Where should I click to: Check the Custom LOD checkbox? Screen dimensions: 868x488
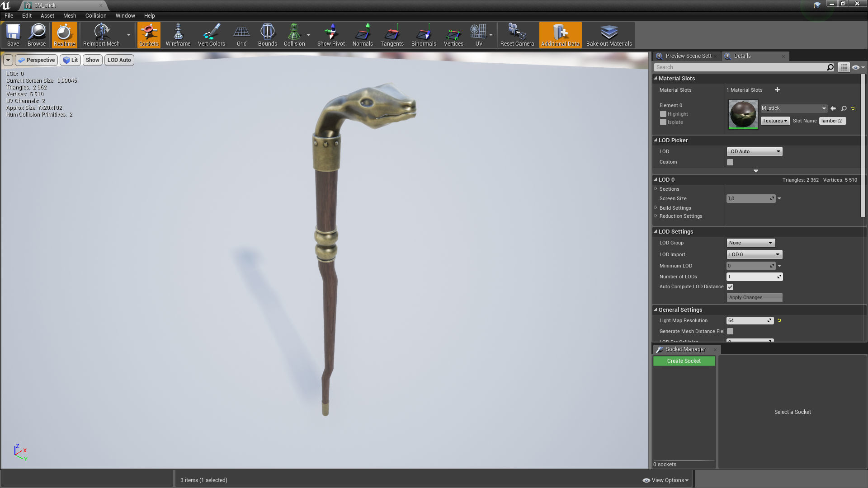(730, 162)
